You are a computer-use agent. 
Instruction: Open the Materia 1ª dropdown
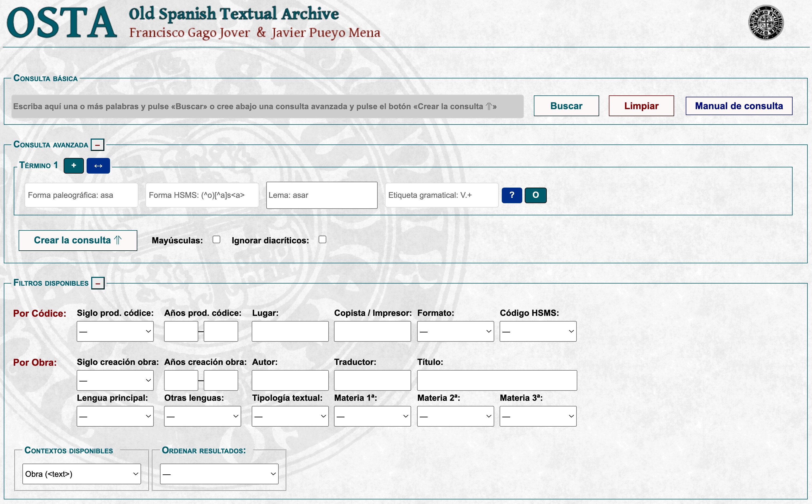coord(372,416)
